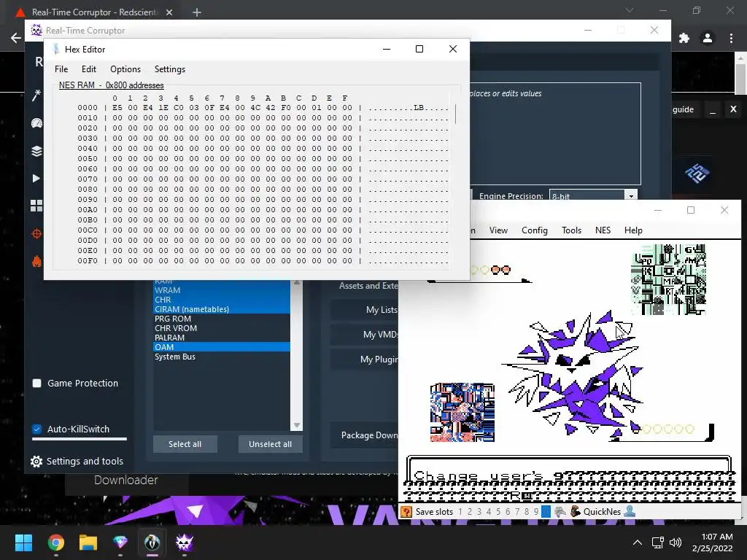
Task: Click the diamond gem app on the taskbar
Action: [120, 542]
